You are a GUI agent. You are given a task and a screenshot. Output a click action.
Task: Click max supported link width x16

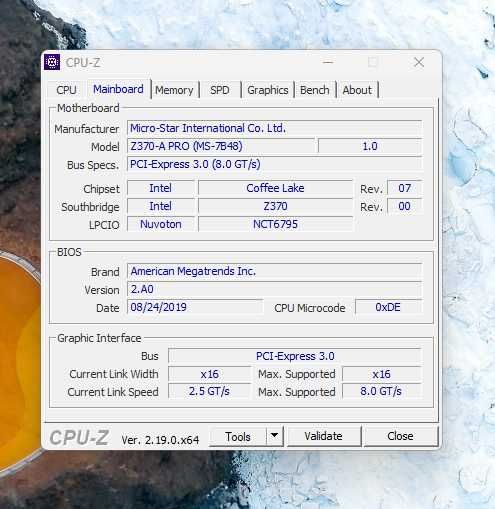pos(382,374)
